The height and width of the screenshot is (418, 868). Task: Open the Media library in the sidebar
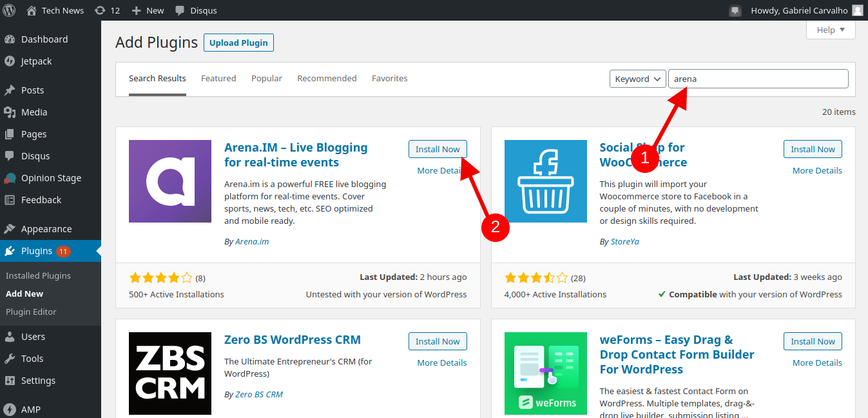(50, 112)
